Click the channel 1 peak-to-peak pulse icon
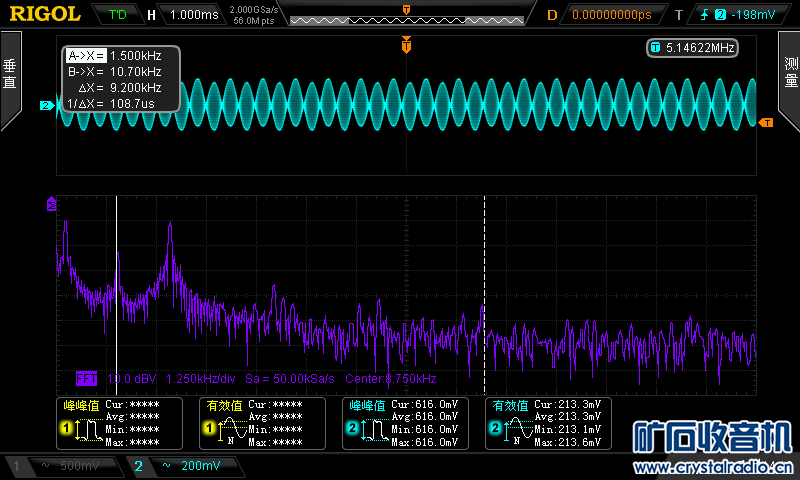 [89, 430]
